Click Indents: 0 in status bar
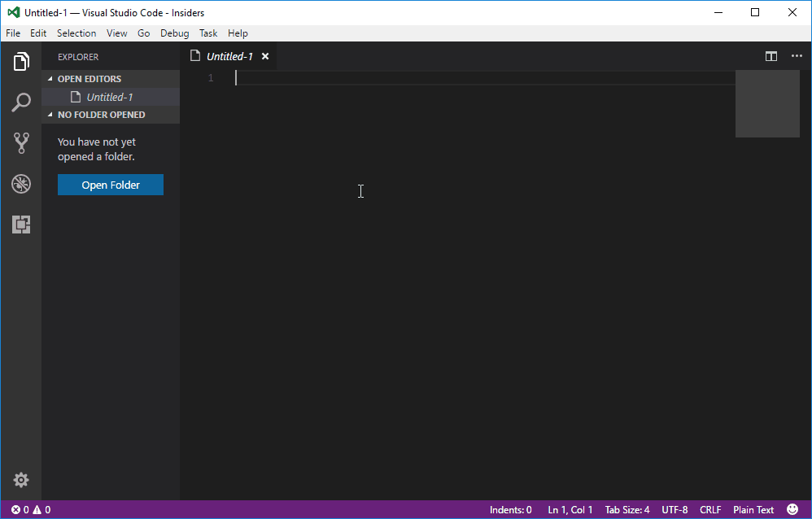The image size is (812, 519). click(511, 510)
